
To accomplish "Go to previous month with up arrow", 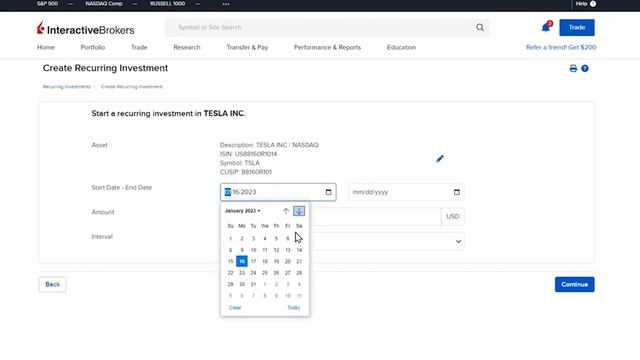I will [286, 211].
